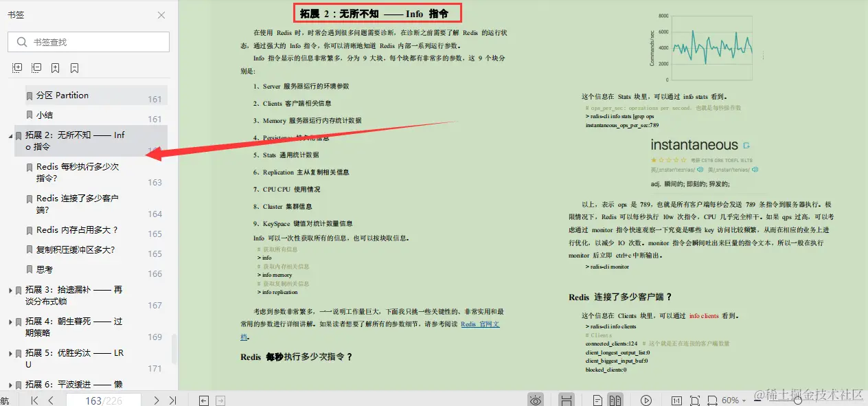The width and height of the screenshot is (868, 406).
Task: Jump to last page with the end arrow
Action: [172, 399]
